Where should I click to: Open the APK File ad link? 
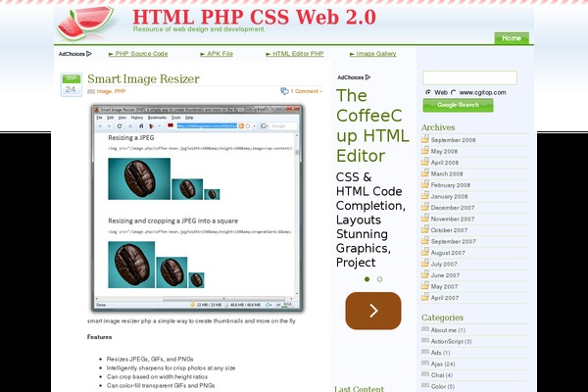point(217,54)
